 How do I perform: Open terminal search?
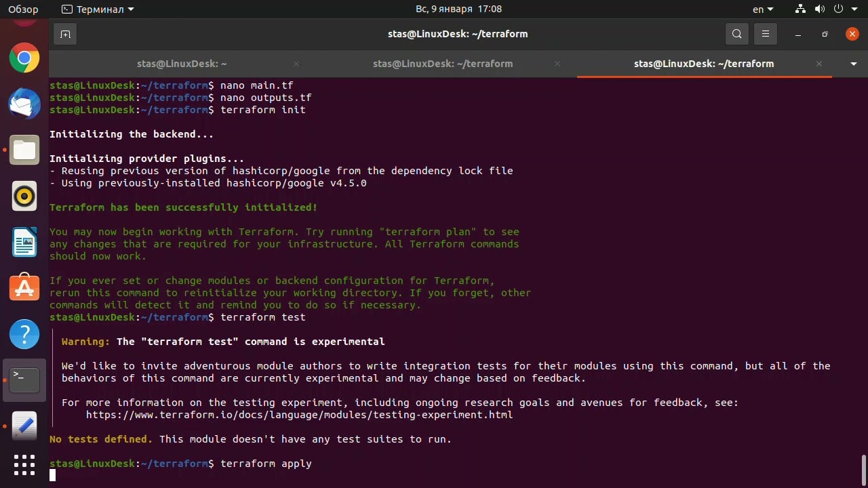coord(737,34)
